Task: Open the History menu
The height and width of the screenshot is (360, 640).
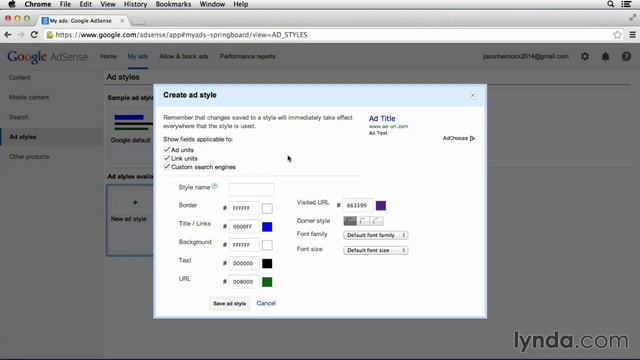Action: (x=135, y=4)
